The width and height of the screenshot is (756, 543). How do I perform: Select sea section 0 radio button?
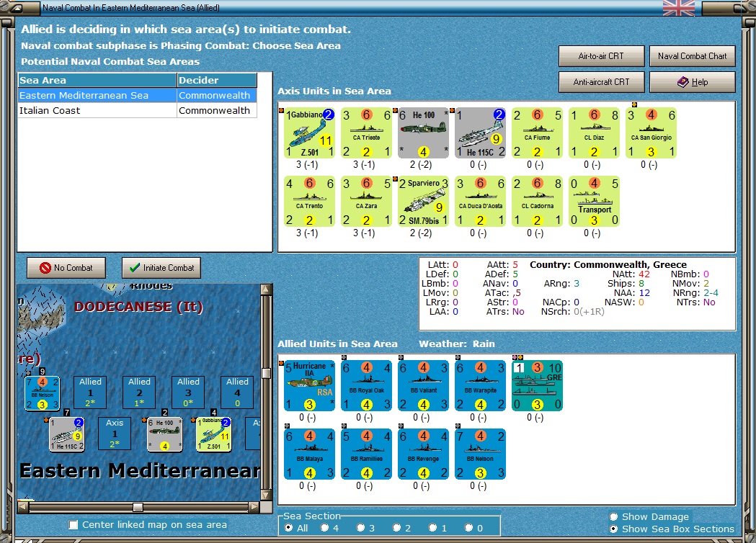point(468,528)
